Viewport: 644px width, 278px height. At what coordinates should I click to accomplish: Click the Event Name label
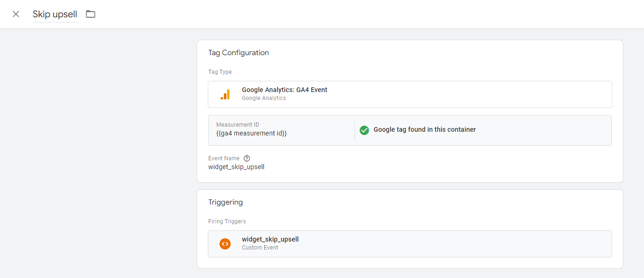tap(224, 158)
